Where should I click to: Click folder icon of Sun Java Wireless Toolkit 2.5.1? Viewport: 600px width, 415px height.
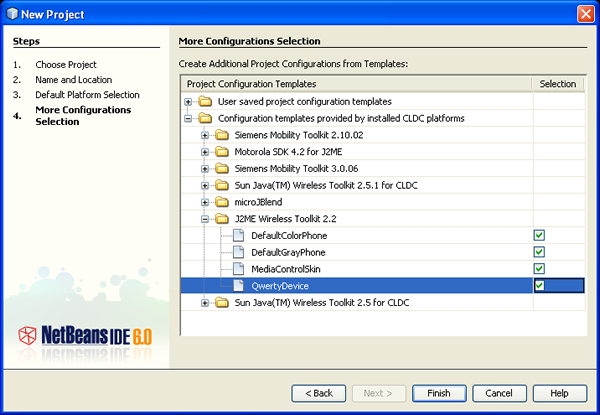(222, 185)
